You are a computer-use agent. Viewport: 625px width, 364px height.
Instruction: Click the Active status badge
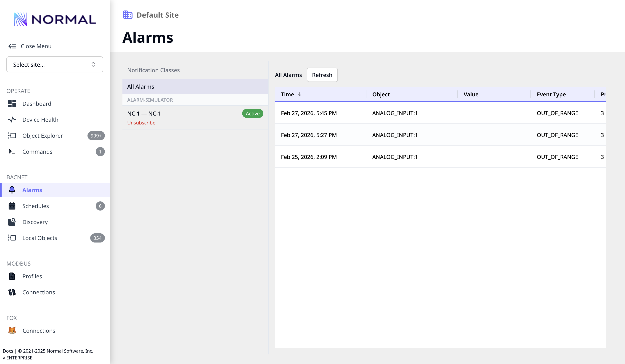(252, 113)
